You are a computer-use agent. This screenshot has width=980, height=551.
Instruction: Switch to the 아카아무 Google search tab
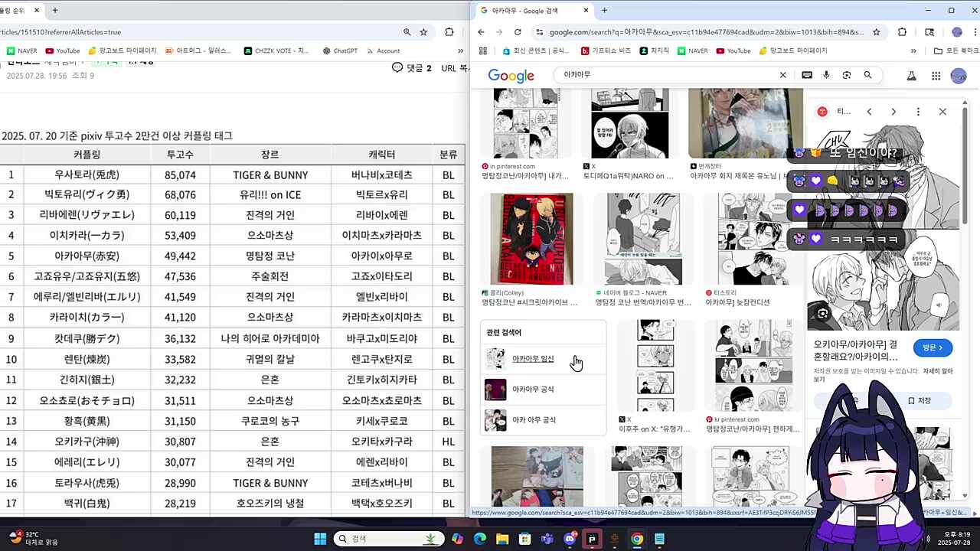[534, 11]
